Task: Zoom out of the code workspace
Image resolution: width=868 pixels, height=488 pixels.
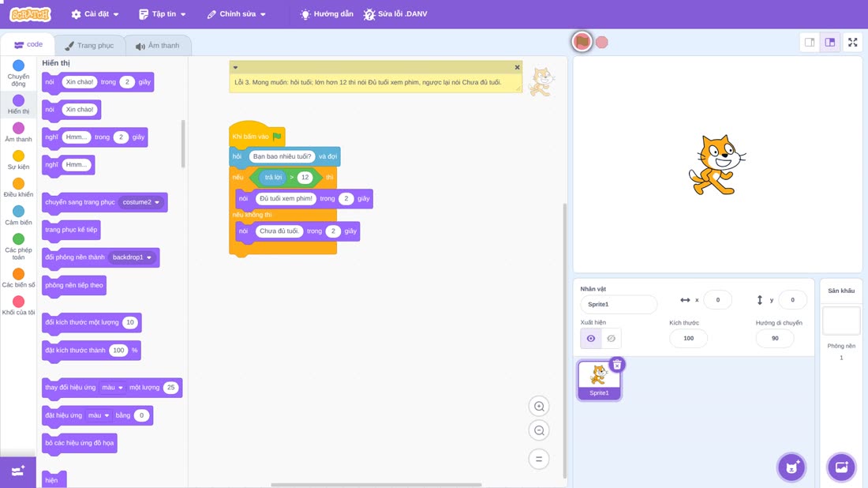Action: coord(539,430)
